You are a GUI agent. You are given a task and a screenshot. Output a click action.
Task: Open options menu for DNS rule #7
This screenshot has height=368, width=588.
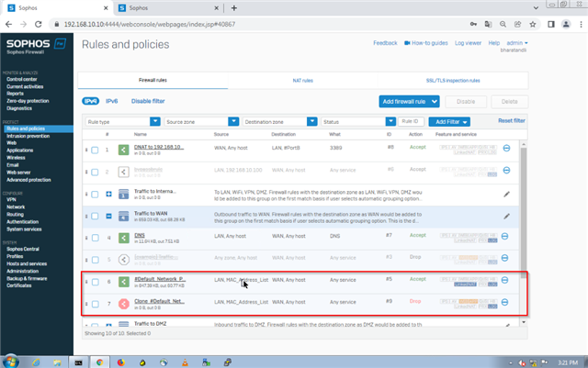tap(504, 236)
